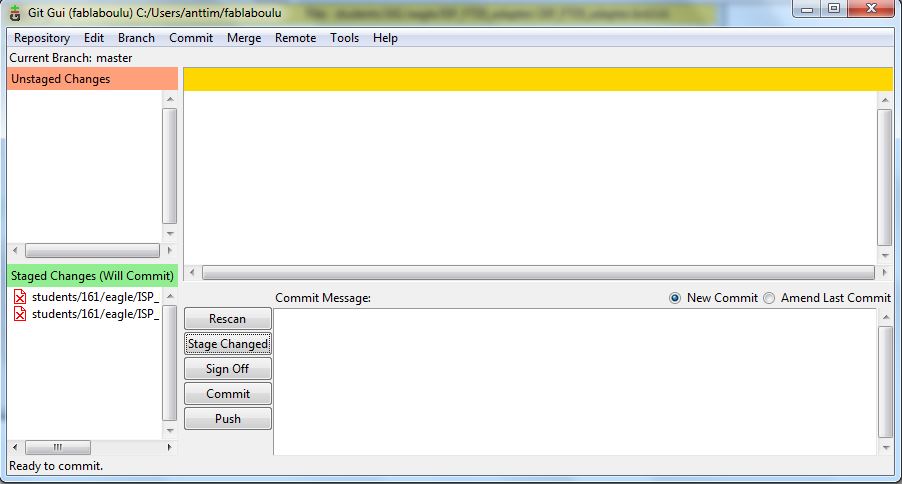Image resolution: width=902 pixels, height=484 pixels.
Task: Open the Commit menu
Action: 191,38
